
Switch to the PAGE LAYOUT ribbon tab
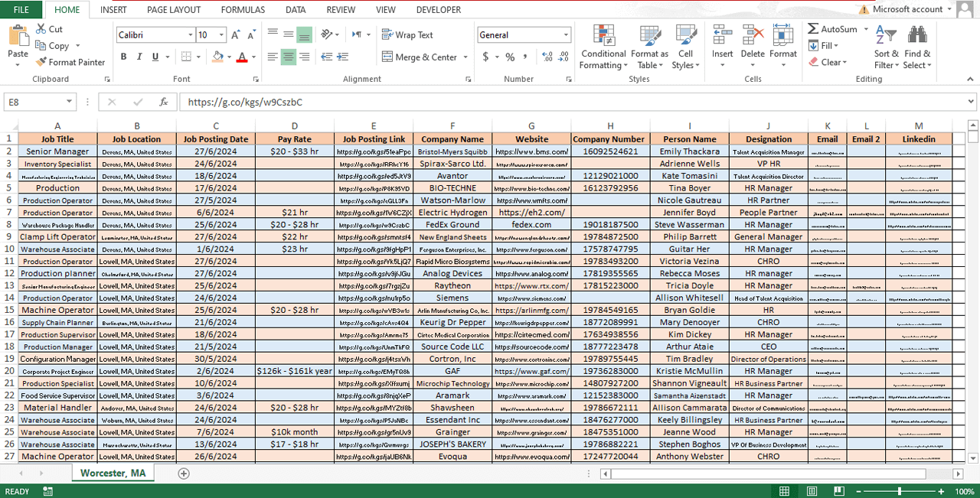coord(174,10)
